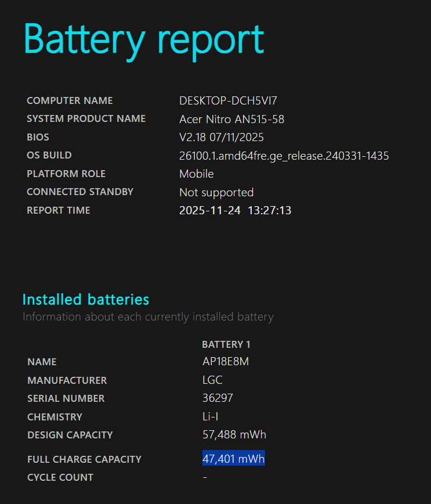Select the chemistry value Li-I
This screenshot has height=504, width=431.
click(210, 417)
